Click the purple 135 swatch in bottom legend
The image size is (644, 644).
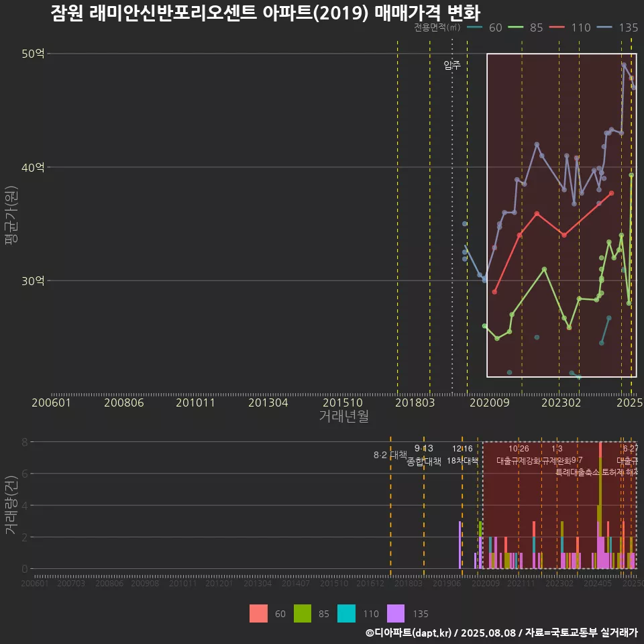[396, 613]
